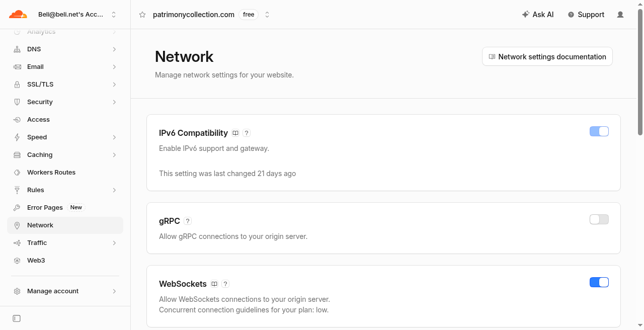Expand the SSL/TLS submenu chevron
This screenshot has height=330, width=644.
[115, 85]
